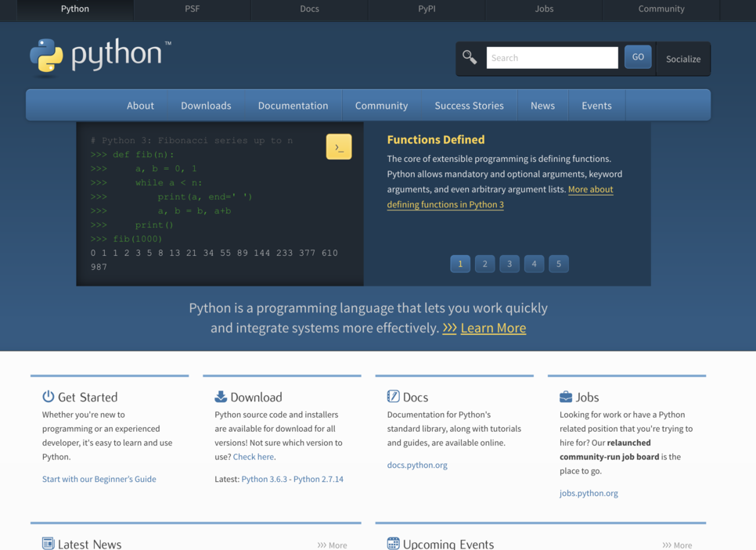This screenshot has width=756, height=550.
Task: Select slide 2 in the carousel
Action: [x=484, y=264]
